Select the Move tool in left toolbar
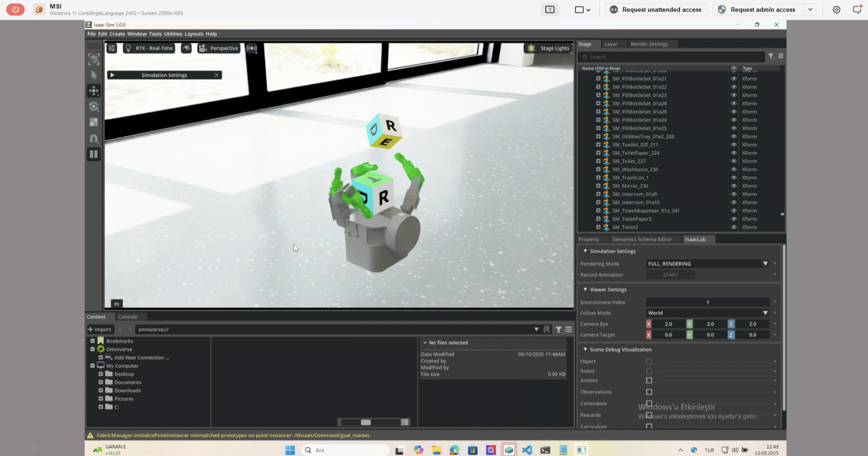 click(x=94, y=91)
